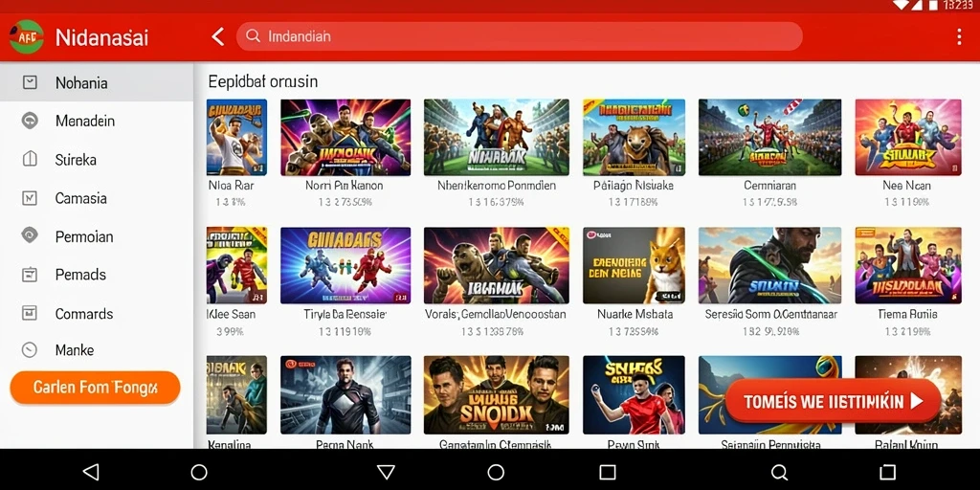Tap the Nuarke Msbata title text
Screen dimensions: 980x490
pyautogui.click(x=635, y=314)
